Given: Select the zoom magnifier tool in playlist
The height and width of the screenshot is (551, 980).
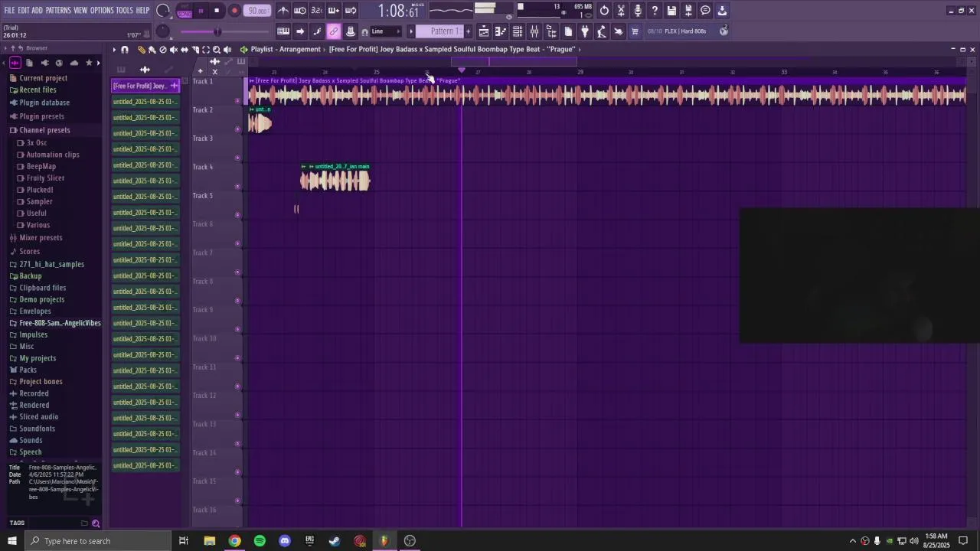Looking at the screenshot, I should point(217,50).
